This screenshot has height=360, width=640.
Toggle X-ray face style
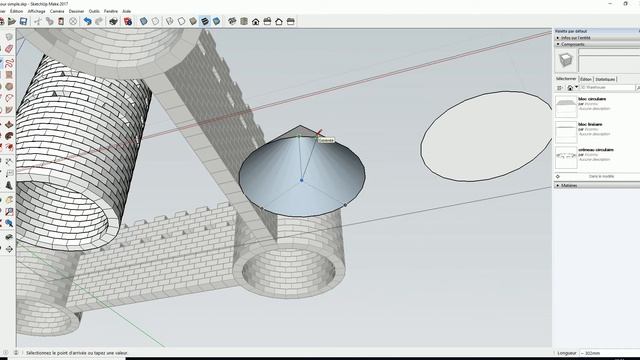pyautogui.click(x=143, y=21)
